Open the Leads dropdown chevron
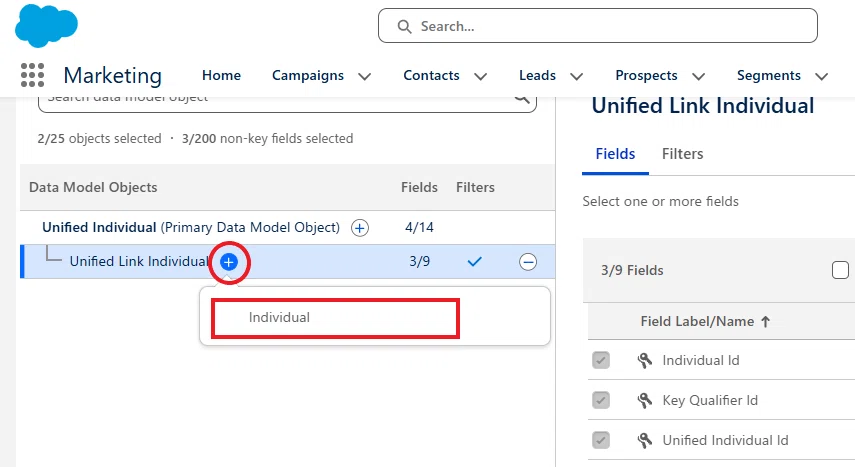Viewport: 855px width, 467px height. point(576,76)
